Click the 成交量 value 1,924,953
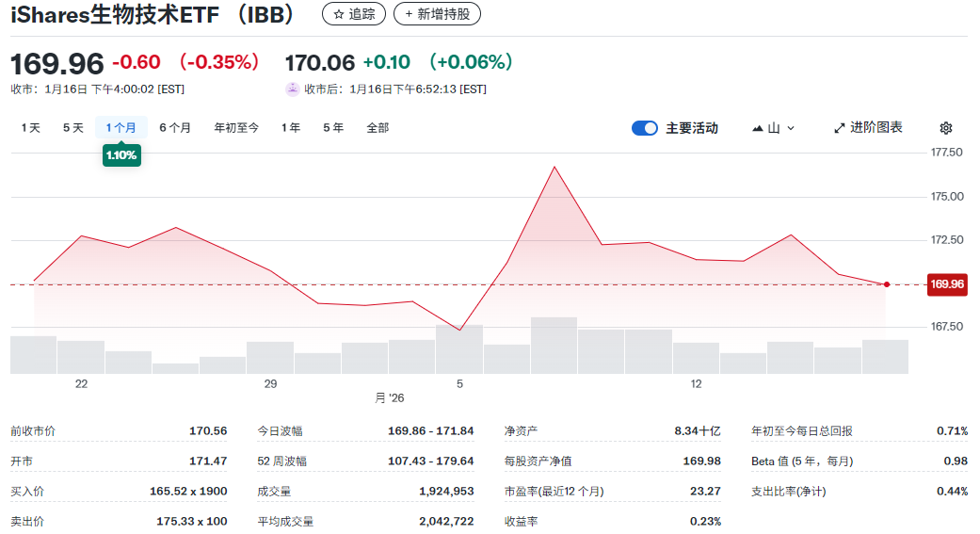The width and height of the screenshot is (980, 534). [446, 491]
